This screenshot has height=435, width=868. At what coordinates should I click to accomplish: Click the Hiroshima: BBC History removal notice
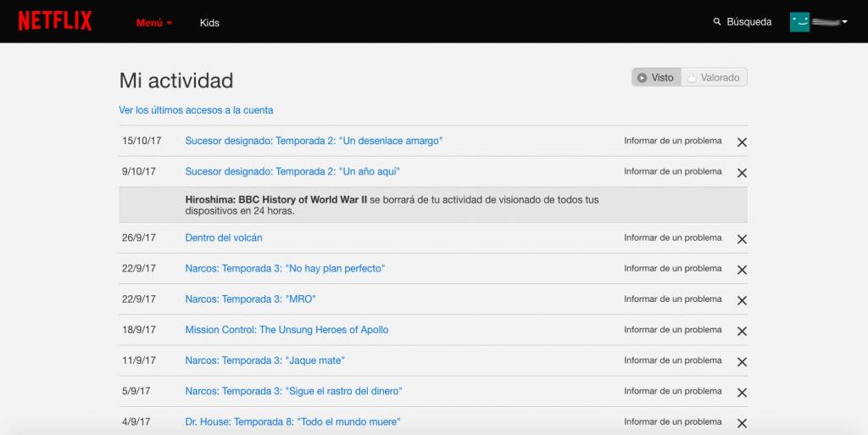tap(433, 204)
